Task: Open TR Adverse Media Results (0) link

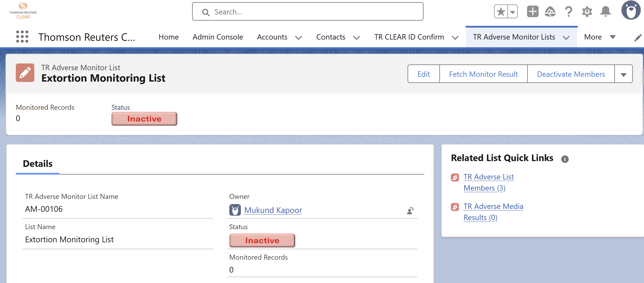Action: pyautogui.click(x=493, y=212)
